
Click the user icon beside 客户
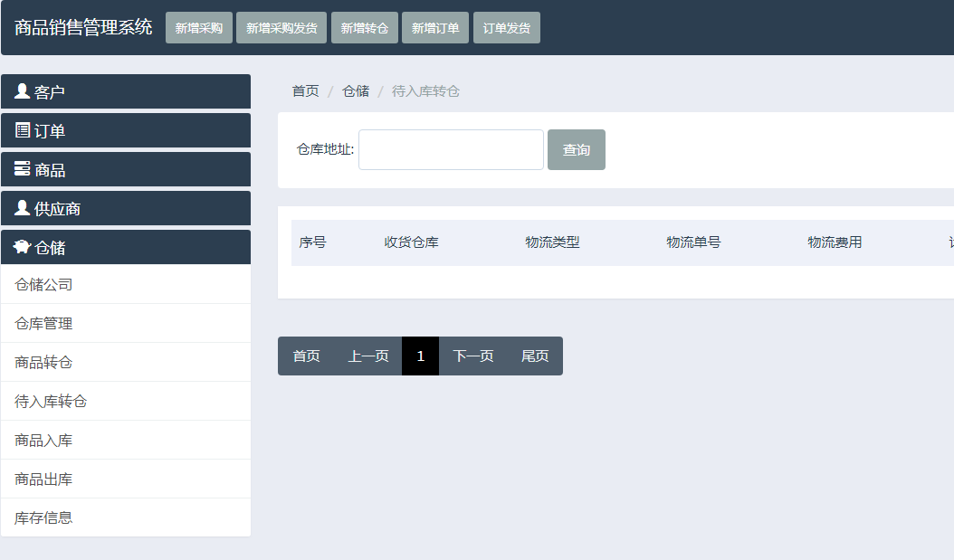(x=23, y=91)
